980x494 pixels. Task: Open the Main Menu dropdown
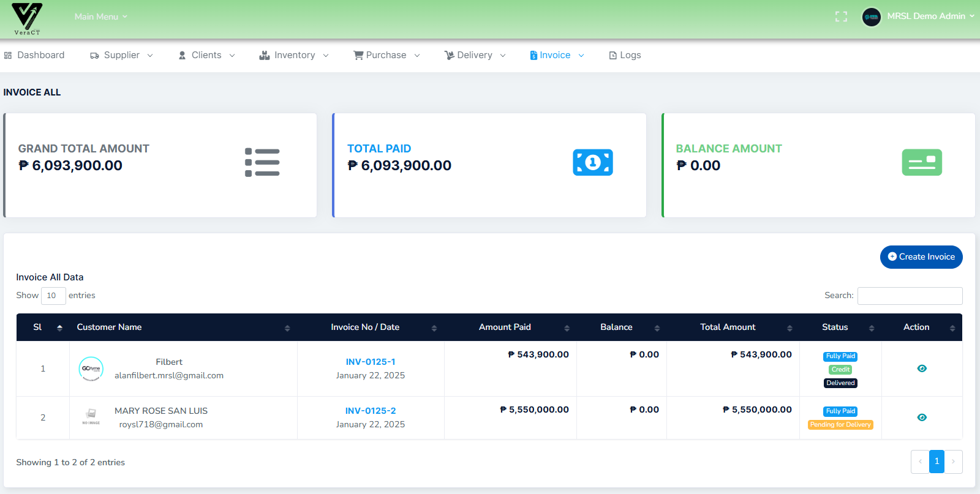click(101, 17)
